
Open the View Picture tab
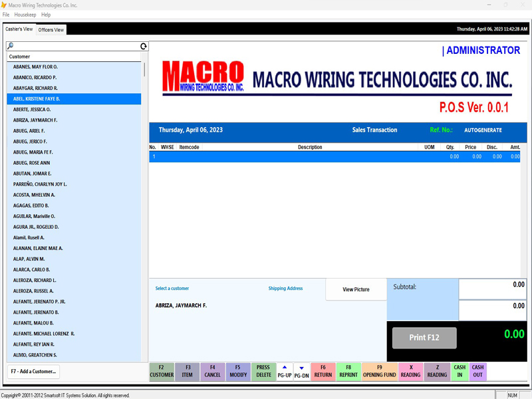(x=356, y=290)
